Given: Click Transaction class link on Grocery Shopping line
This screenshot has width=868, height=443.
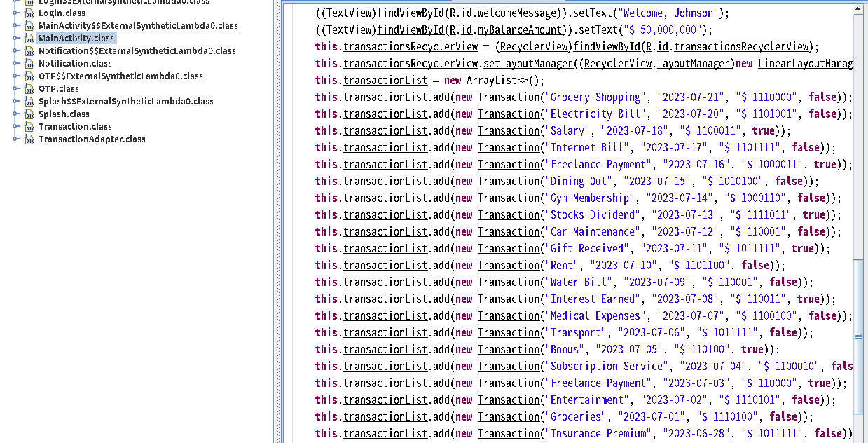Looking at the screenshot, I should [508, 97].
